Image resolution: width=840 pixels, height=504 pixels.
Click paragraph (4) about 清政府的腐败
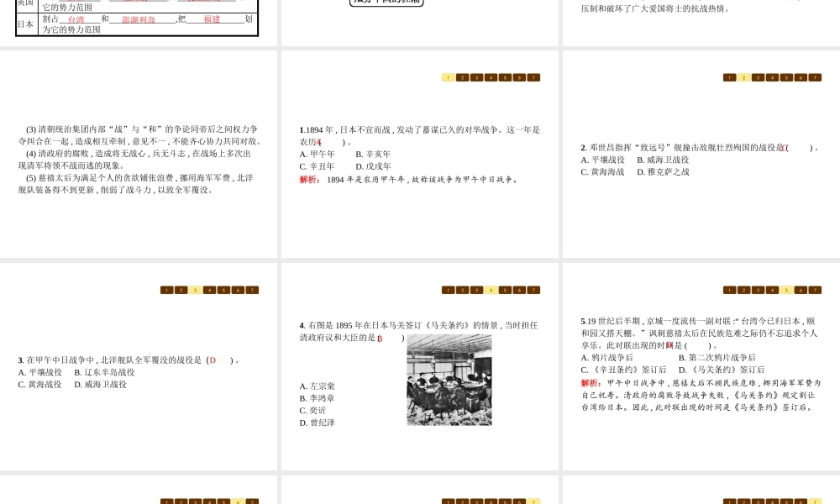tap(134, 160)
